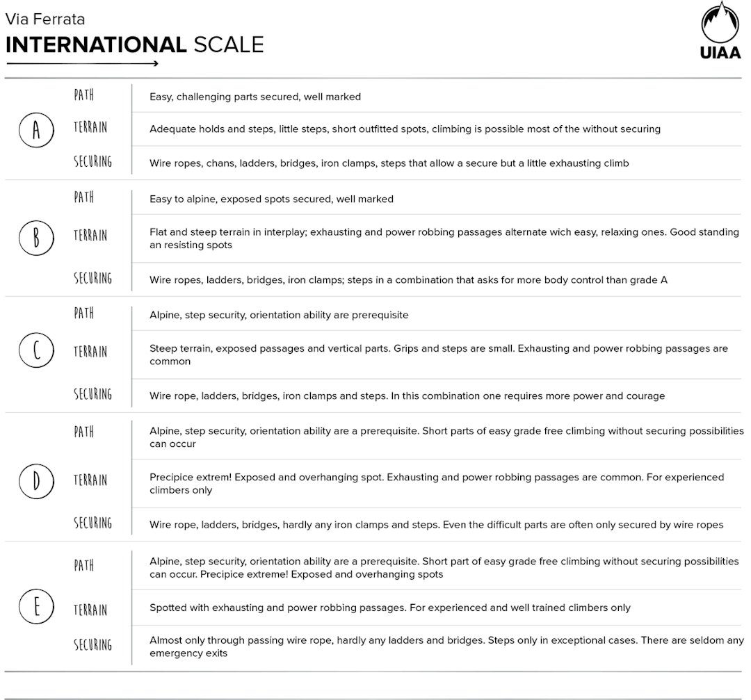Select the grade B circle icon
The width and height of the screenshot is (751, 700).
36,238
